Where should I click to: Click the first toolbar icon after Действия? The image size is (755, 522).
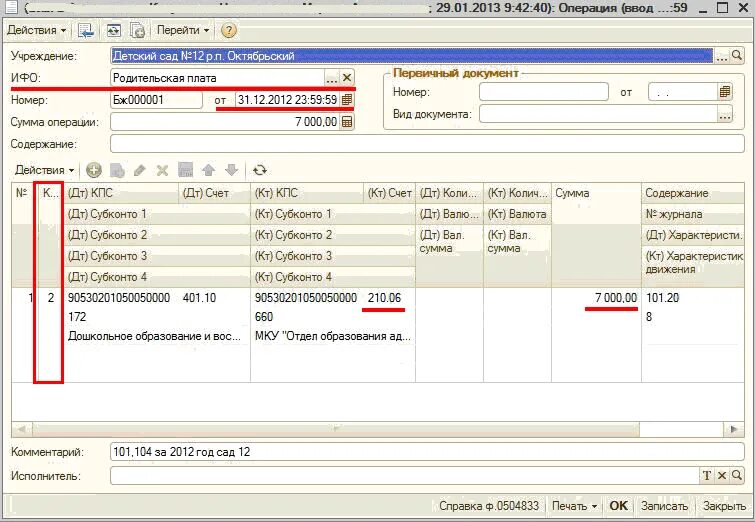86,30
